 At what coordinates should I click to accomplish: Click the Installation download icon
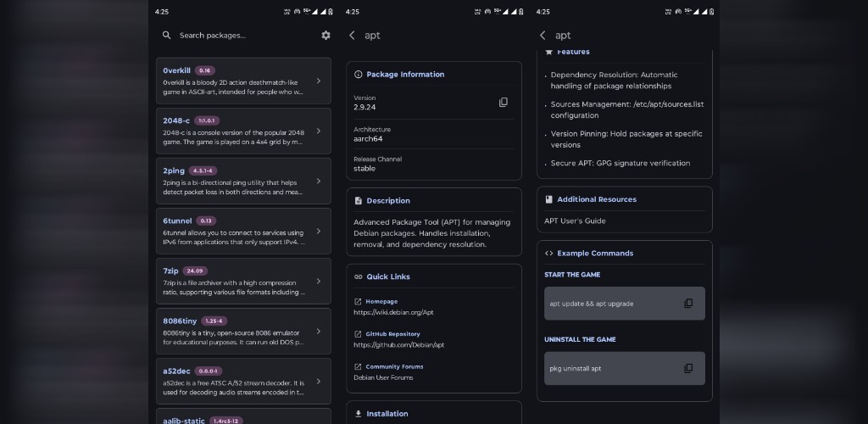359,414
